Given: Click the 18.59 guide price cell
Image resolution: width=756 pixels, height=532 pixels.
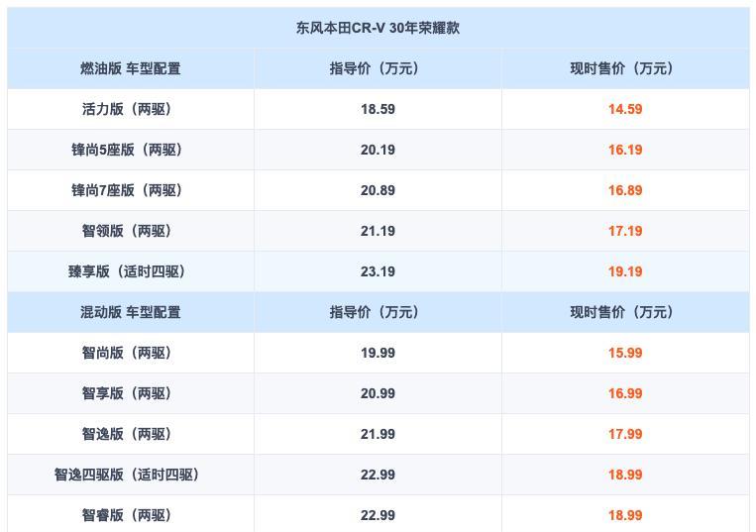Looking at the screenshot, I should click(378, 109).
